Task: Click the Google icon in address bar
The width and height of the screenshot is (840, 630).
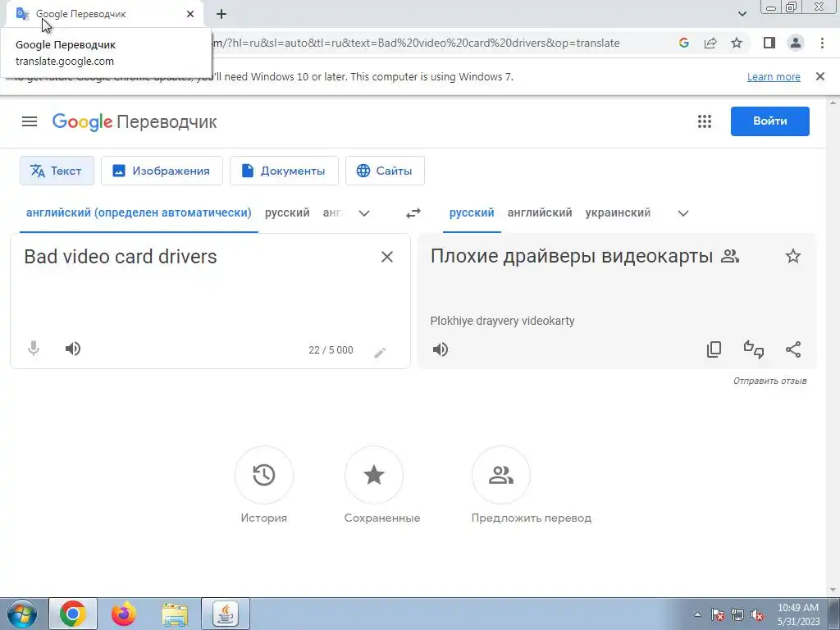Action: (x=683, y=43)
